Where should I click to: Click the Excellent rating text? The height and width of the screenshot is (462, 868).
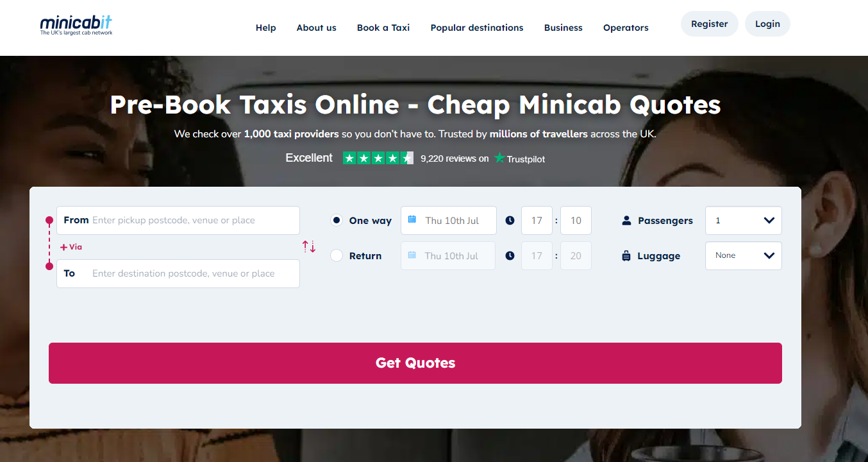pos(309,158)
